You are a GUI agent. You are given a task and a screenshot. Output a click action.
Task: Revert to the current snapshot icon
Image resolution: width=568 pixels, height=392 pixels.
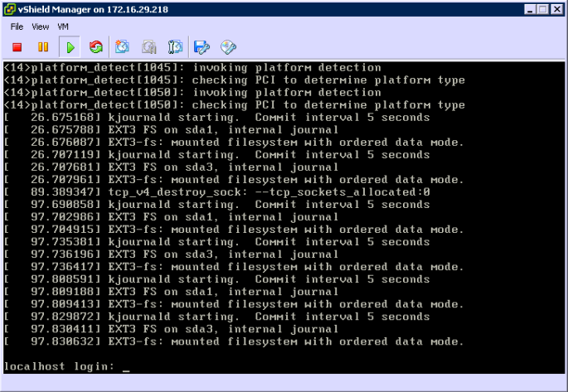pos(149,47)
